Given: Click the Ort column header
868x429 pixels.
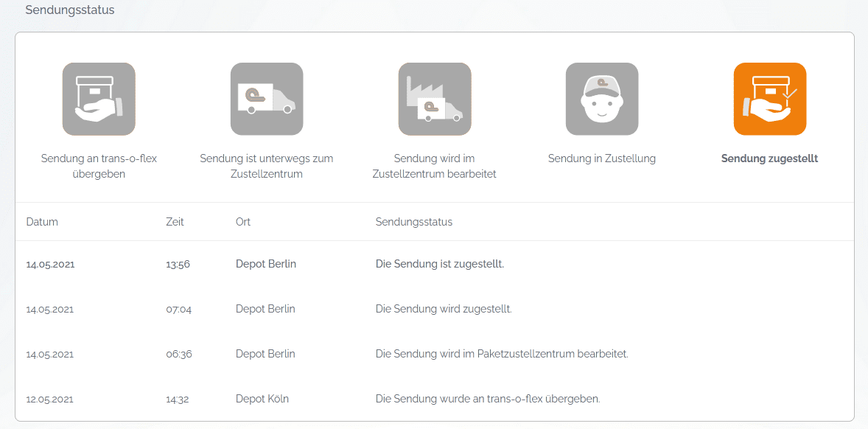Looking at the screenshot, I should [x=243, y=222].
